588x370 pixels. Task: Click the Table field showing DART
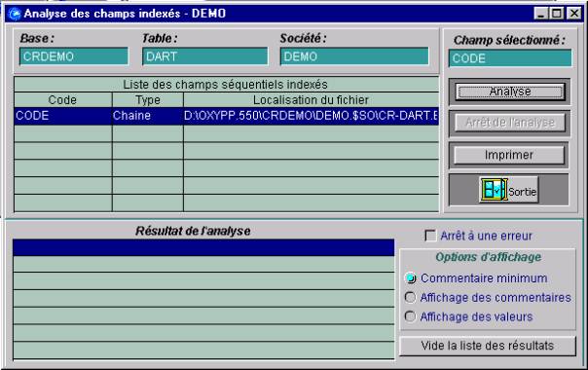(x=205, y=56)
